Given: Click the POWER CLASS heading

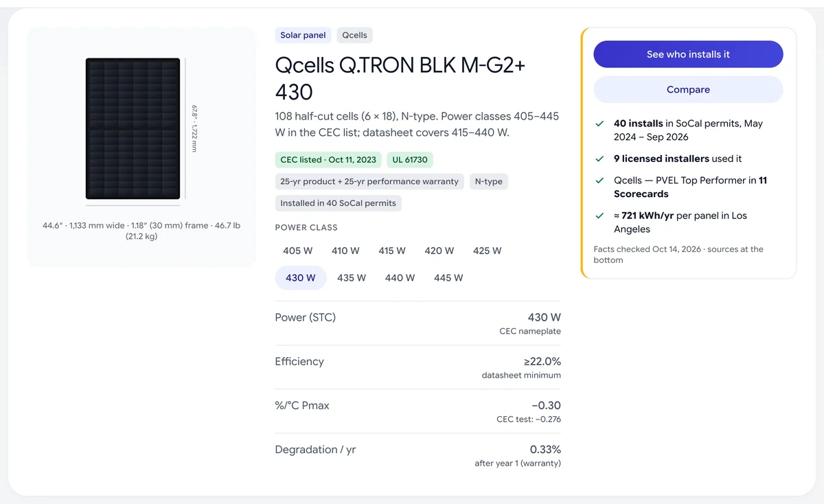Looking at the screenshot, I should pyautogui.click(x=306, y=227).
